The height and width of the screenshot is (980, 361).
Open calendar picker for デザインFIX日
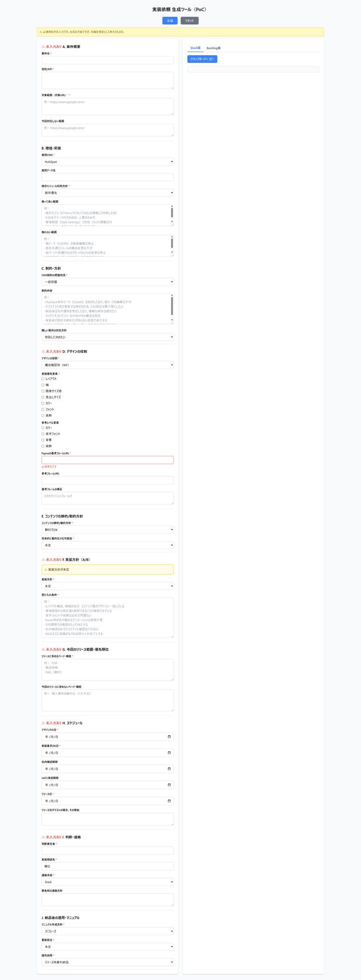point(169,737)
